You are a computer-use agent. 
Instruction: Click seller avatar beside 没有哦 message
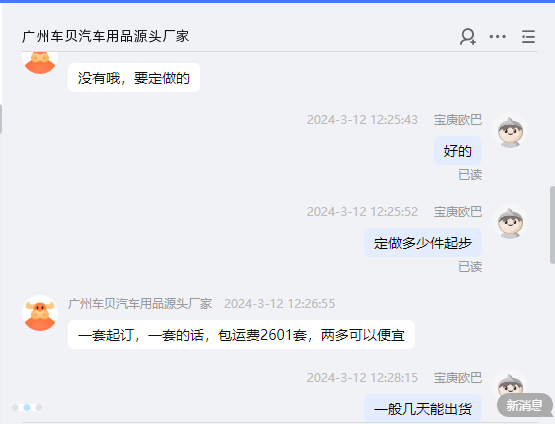(40, 62)
